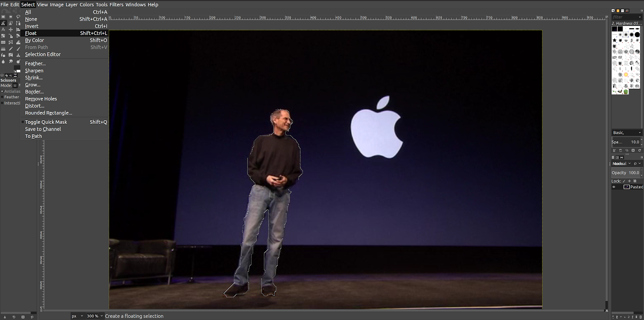Select the Rectangle Select tool

(3, 17)
